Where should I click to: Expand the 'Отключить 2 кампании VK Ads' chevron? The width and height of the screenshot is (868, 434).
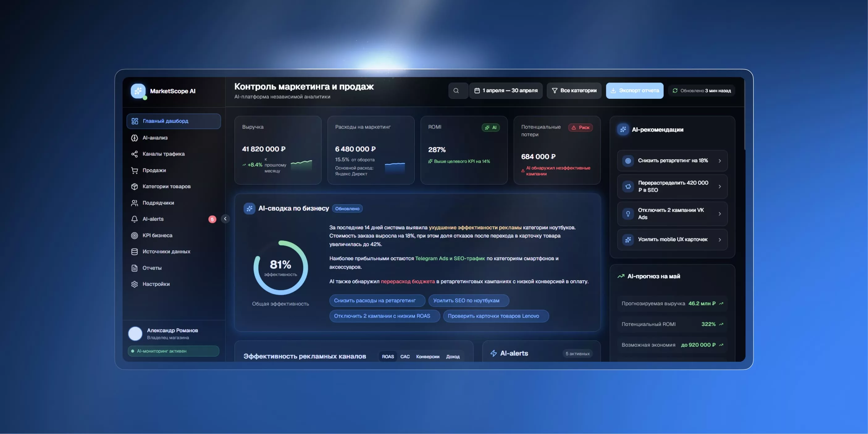point(720,214)
